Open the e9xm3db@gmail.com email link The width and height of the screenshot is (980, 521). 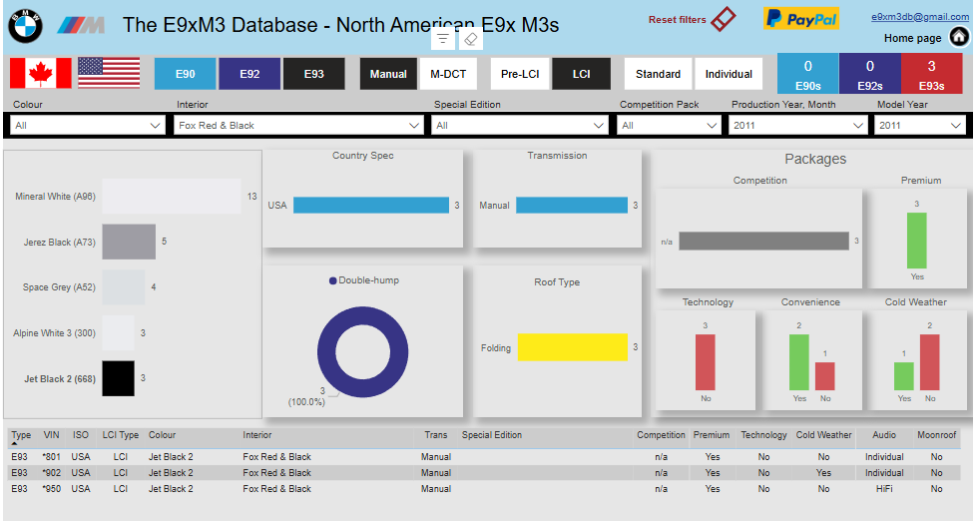coord(920,17)
